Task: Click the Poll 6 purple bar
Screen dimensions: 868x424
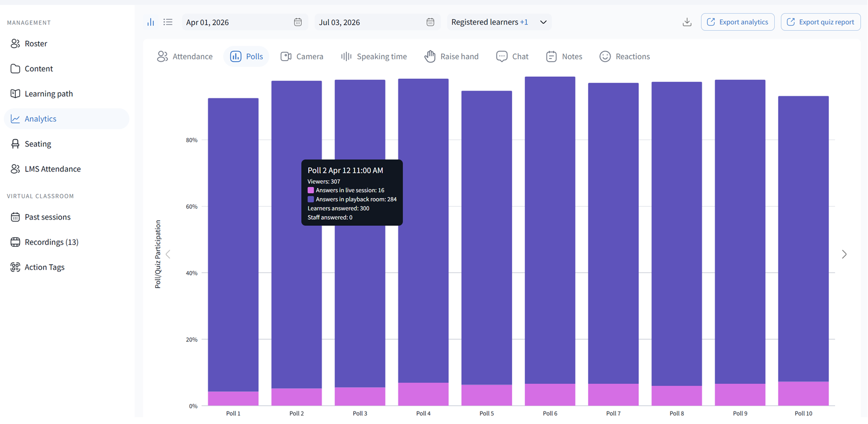Action: pyautogui.click(x=550, y=230)
